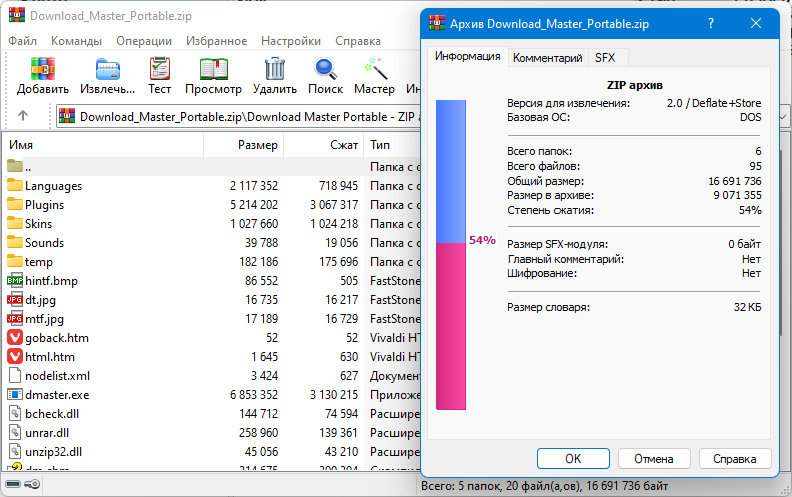Switch to the Информация tab
The image size is (792, 497).
[468, 57]
